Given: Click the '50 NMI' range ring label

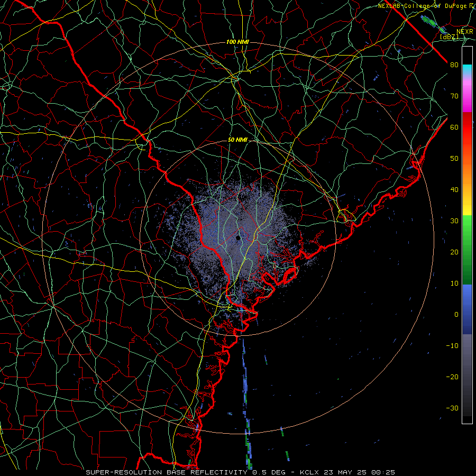Looking at the screenshot, I should [237, 140].
